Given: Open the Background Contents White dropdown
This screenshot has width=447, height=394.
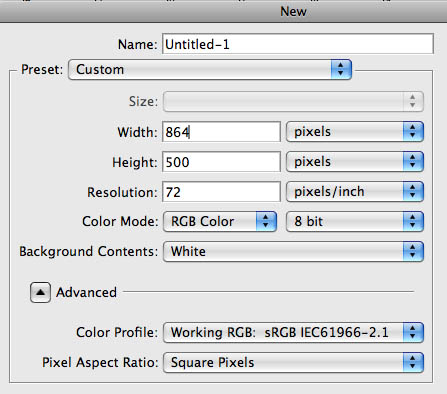Looking at the screenshot, I should tap(293, 251).
